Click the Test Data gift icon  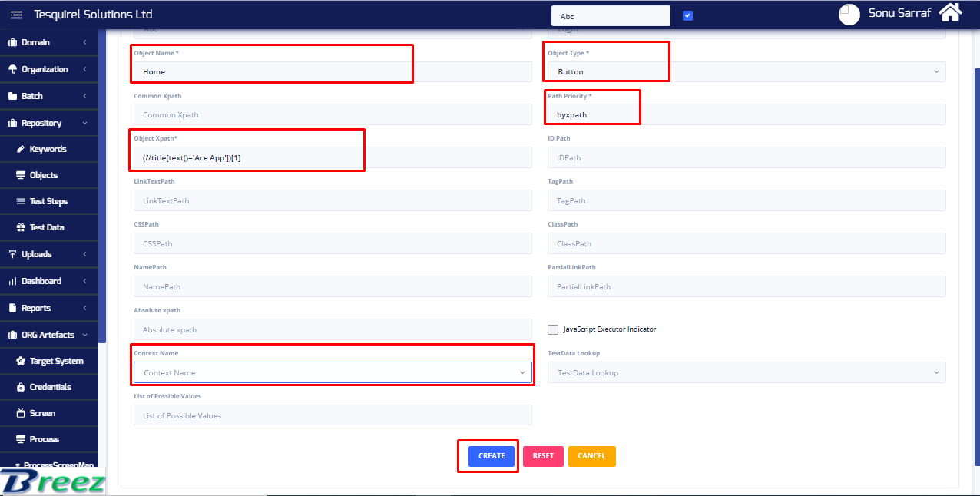[x=22, y=227]
